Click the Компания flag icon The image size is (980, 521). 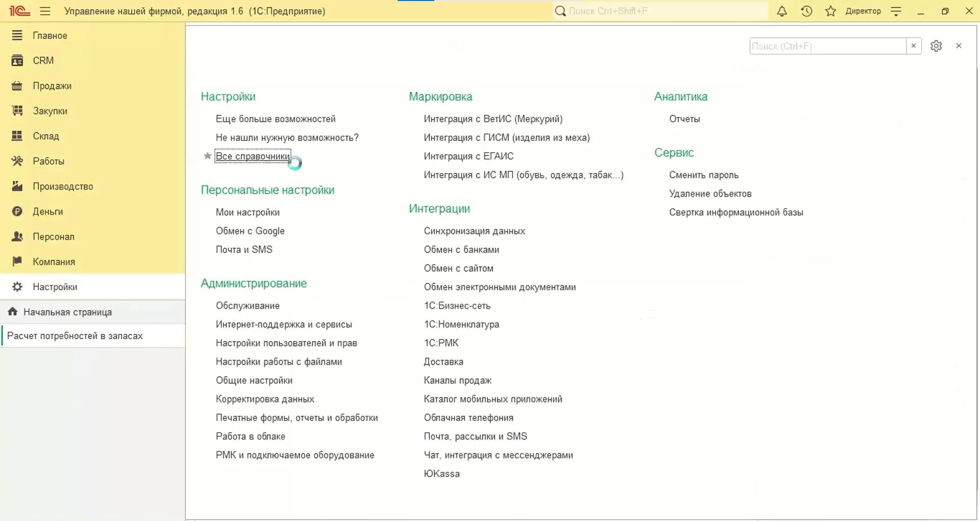[x=17, y=262]
